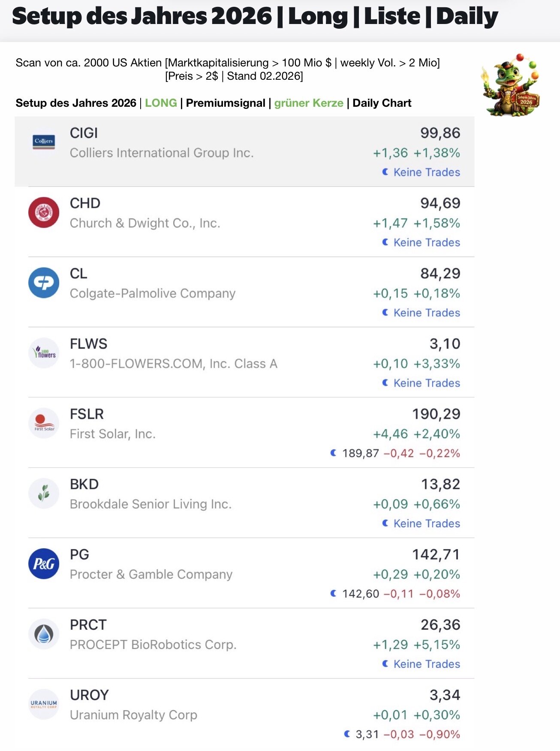This screenshot has width=560, height=751.
Task: Click Keine Trades under CL
Action: click(x=426, y=313)
